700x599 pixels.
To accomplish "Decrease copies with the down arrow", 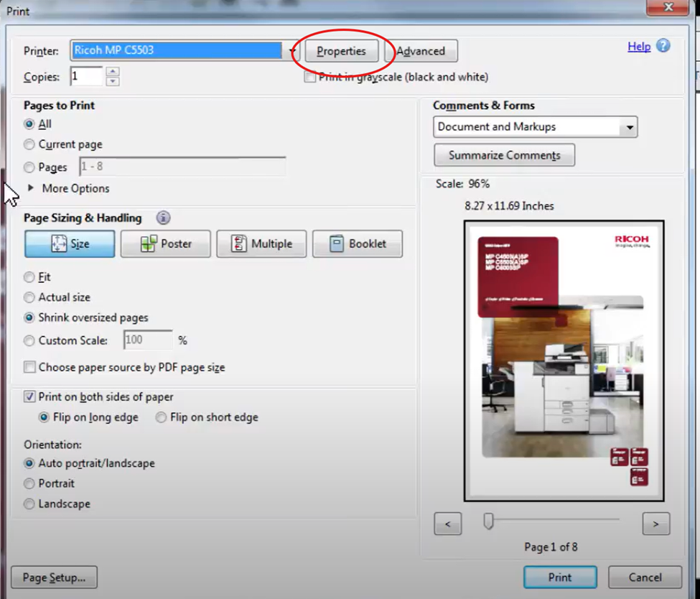I will [113, 81].
